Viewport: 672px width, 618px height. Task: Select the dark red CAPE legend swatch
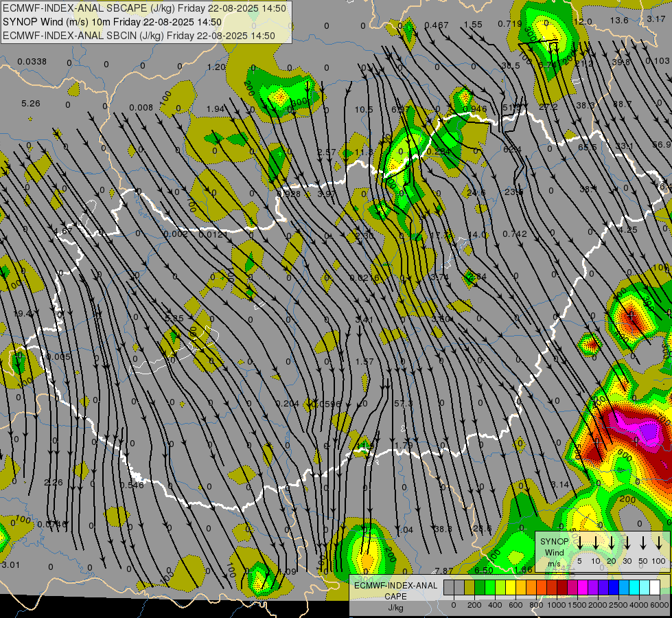[x=562, y=587]
